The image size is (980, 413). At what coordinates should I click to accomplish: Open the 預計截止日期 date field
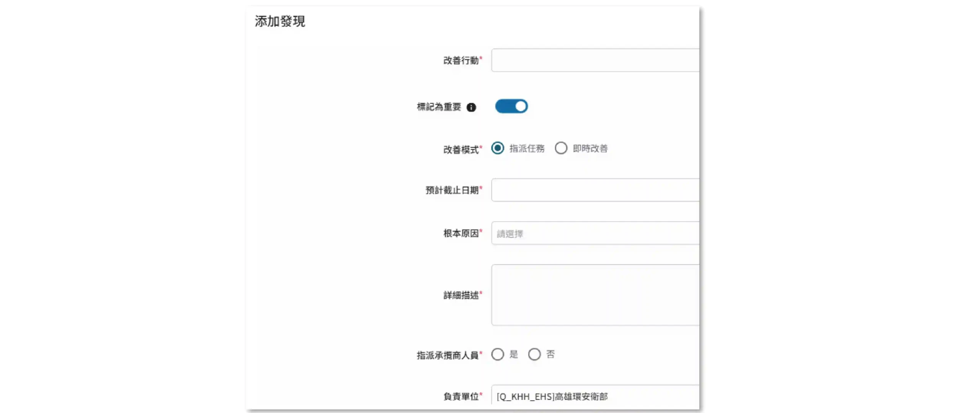595,190
